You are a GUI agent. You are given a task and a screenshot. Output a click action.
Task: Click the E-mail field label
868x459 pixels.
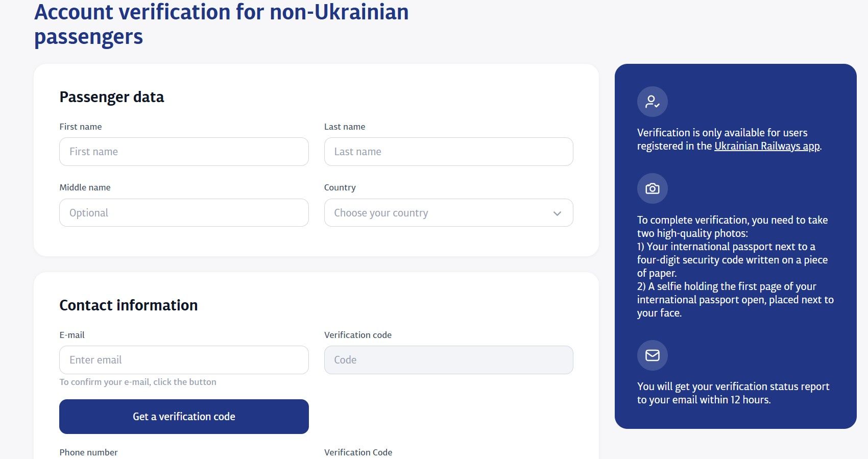coord(72,335)
